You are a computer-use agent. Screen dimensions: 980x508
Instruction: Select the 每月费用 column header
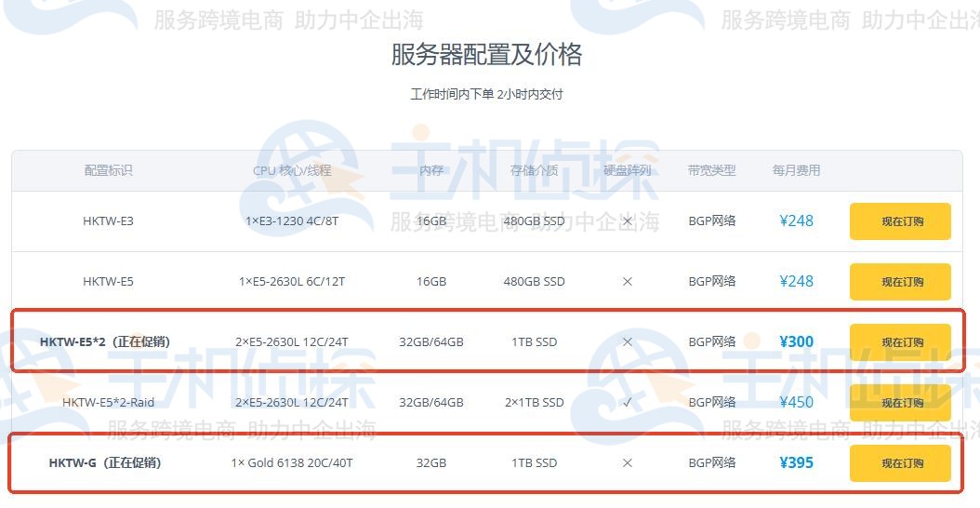coord(796,170)
